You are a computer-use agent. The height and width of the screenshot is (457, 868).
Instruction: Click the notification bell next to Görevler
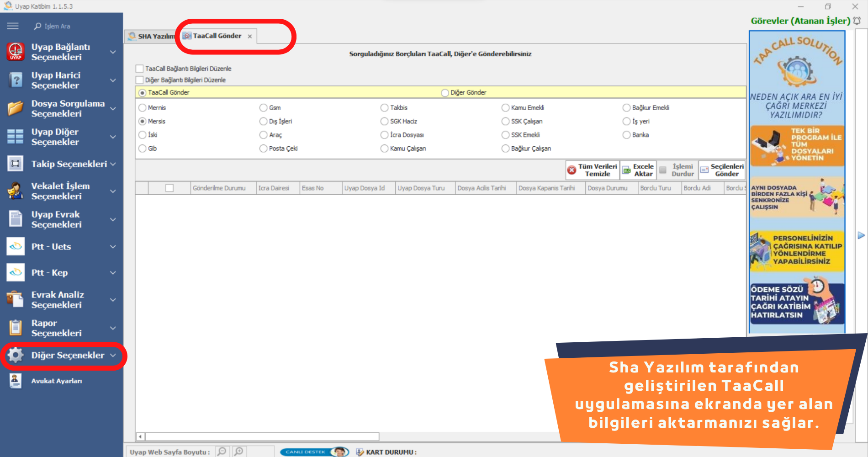click(857, 21)
